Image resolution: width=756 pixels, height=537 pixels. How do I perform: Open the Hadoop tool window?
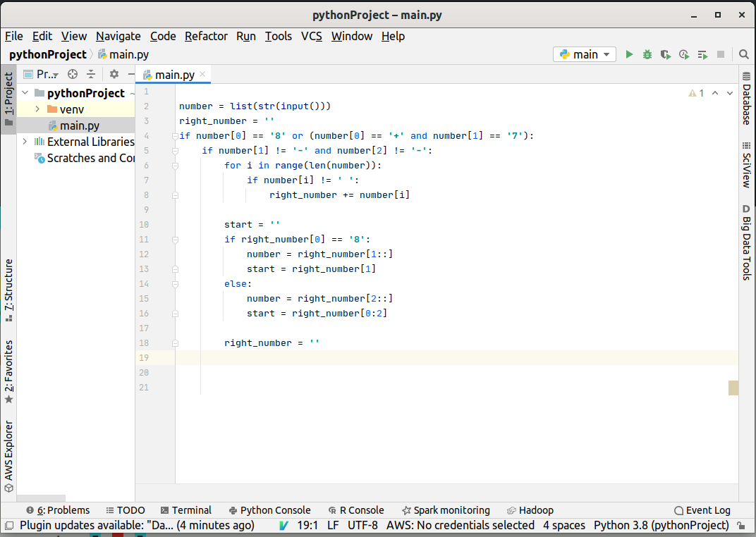point(530,510)
